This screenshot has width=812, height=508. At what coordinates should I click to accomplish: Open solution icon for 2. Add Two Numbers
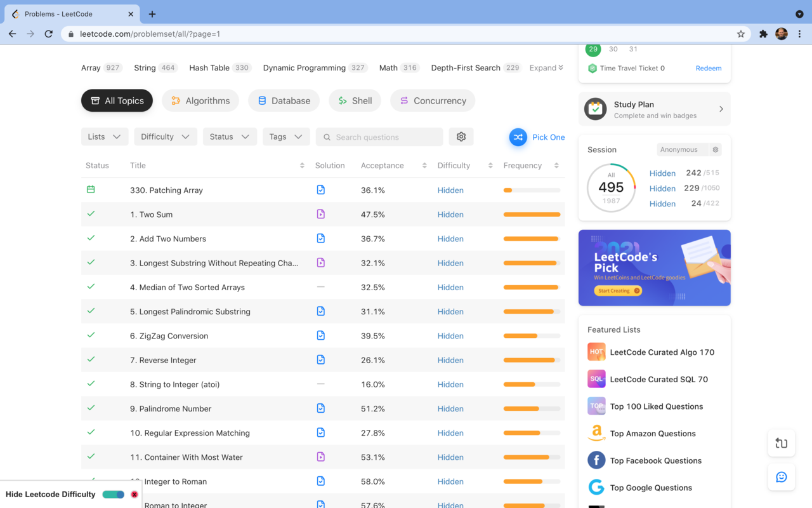(320, 238)
